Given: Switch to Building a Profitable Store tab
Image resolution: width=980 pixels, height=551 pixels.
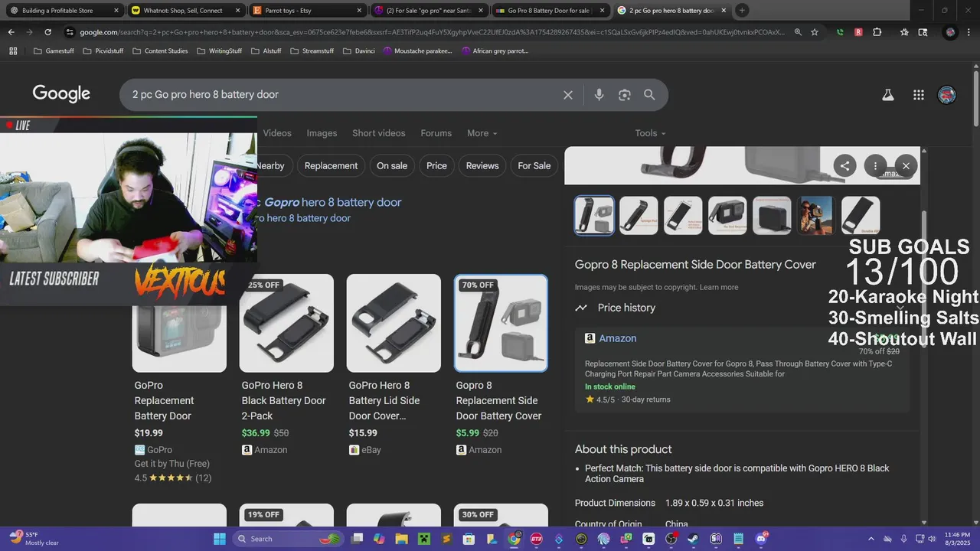Looking at the screenshot, I should tap(63, 10).
